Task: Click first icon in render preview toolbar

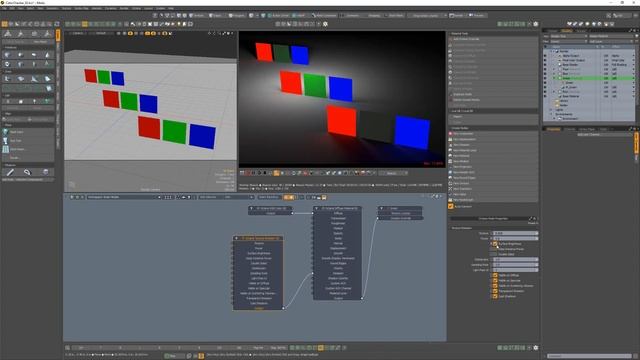Action: [242, 173]
